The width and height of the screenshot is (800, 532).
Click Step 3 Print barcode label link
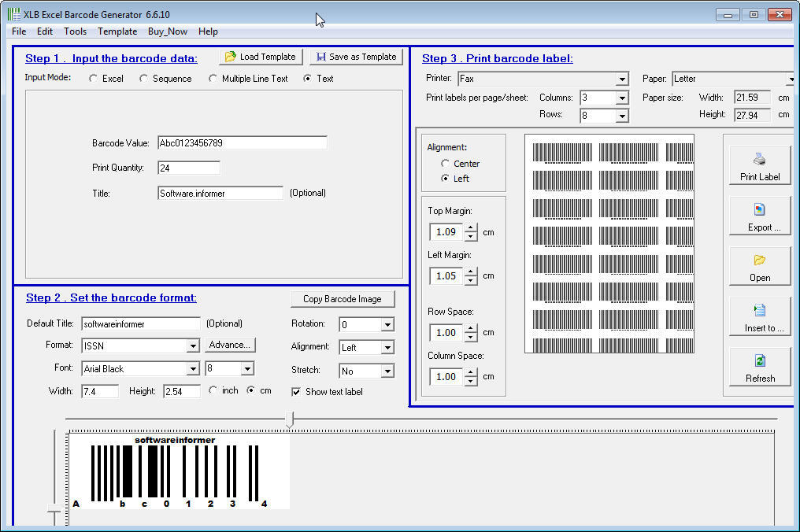(498, 59)
